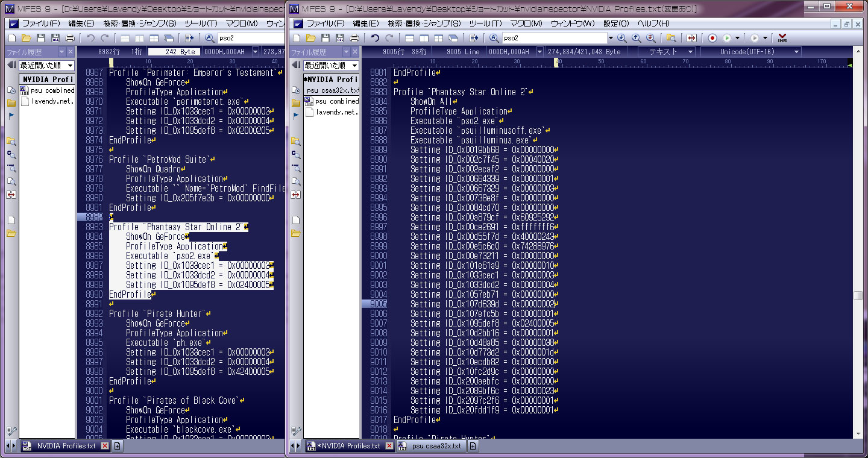Expand the pso2 search history dropdown in right window
This screenshot has width=868, height=458.
[x=610, y=38]
